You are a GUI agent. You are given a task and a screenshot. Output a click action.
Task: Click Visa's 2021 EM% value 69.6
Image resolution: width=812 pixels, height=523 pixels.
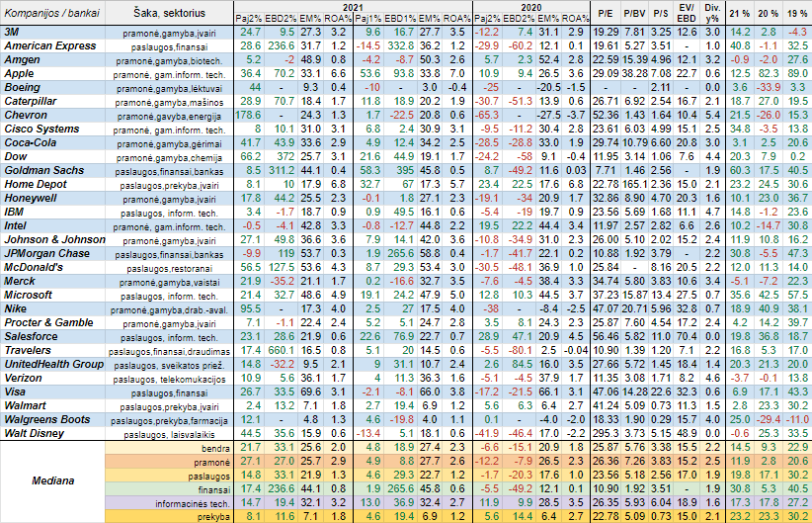[x=310, y=392]
